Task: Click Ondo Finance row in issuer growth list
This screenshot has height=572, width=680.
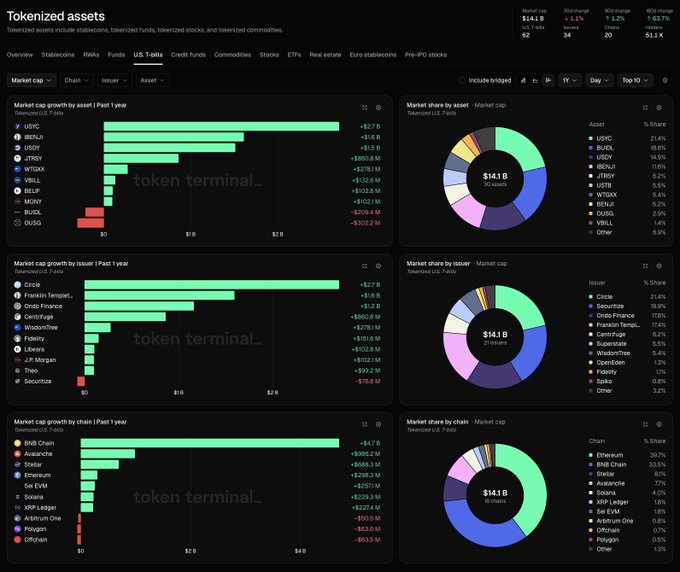Action: 197,306
